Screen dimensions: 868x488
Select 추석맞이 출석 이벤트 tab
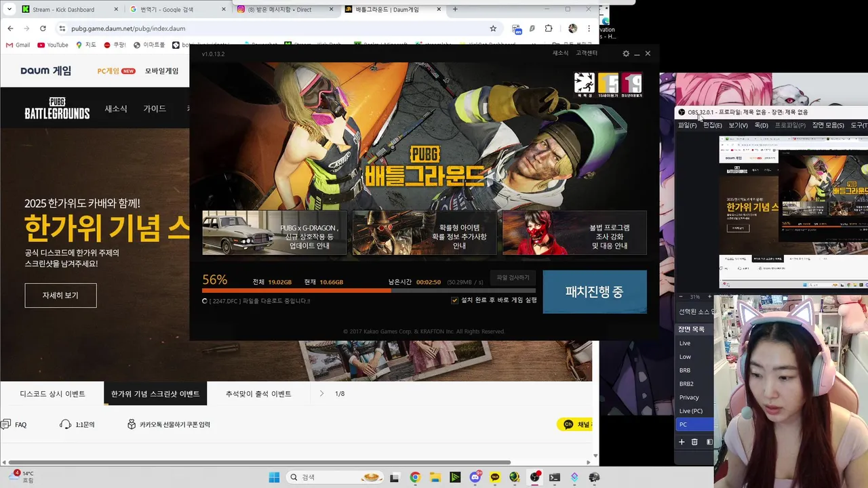258,394
